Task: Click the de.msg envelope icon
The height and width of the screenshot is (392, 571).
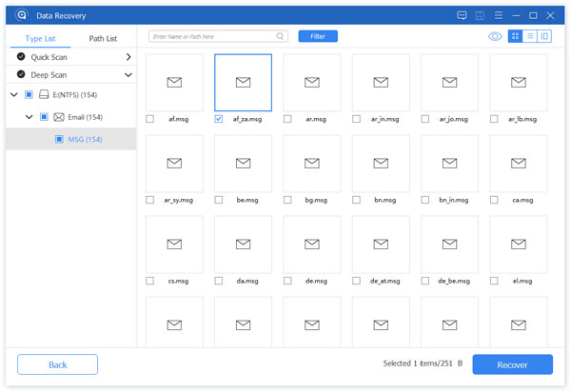Action: (312, 245)
